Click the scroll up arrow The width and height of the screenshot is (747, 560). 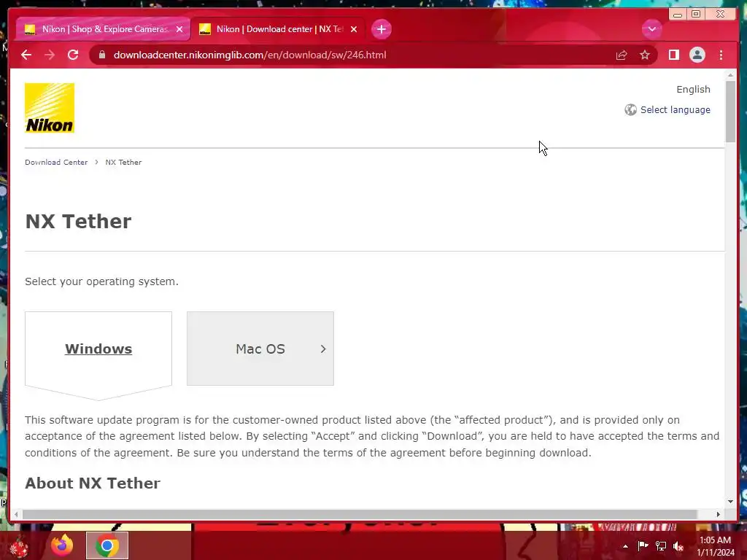click(x=730, y=75)
